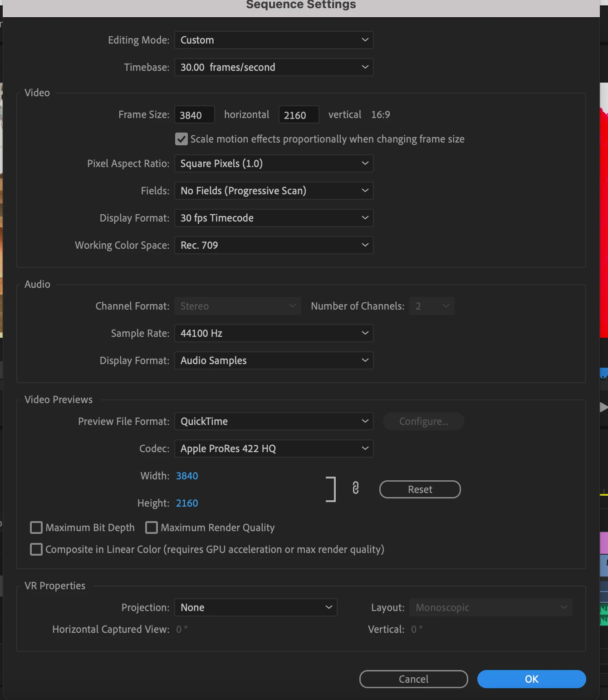Open the Pixel Aspect Ratio dropdown

pyautogui.click(x=274, y=163)
